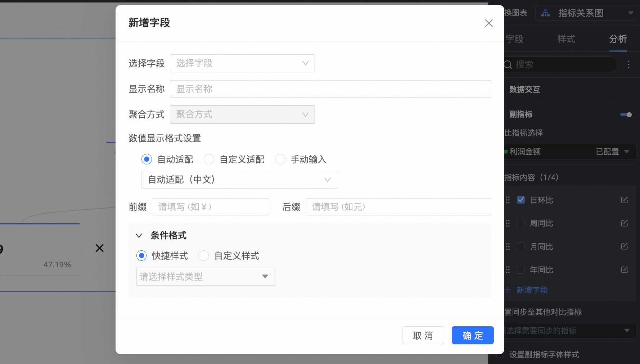Collapse the 条件格式 section
The image size is (640, 364).
(139, 236)
